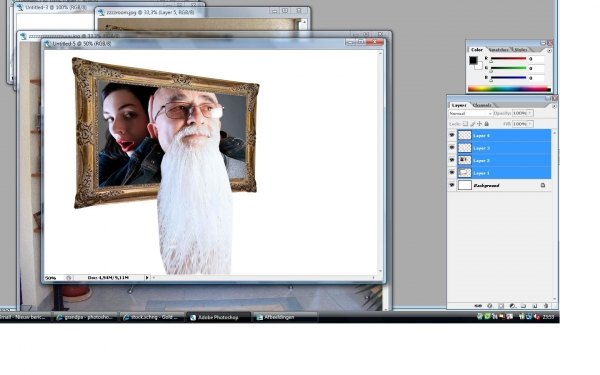The height and width of the screenshot is (375, 600).
Task: Click the Fill 100% input field
Action: tap(520, 124)
